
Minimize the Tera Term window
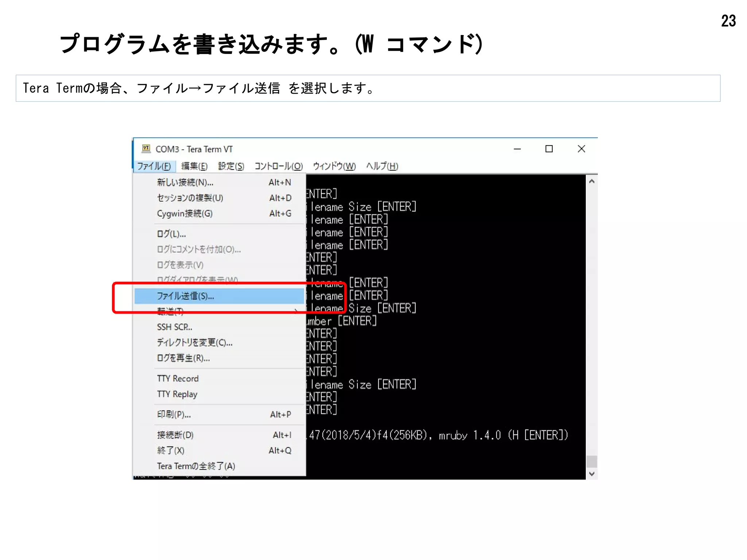pos(517,149)
